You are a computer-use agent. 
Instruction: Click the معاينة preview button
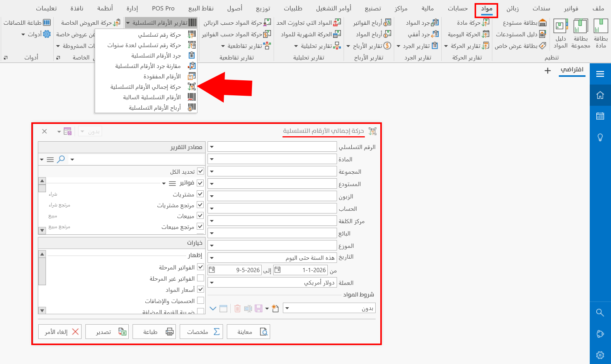point(248,332)
